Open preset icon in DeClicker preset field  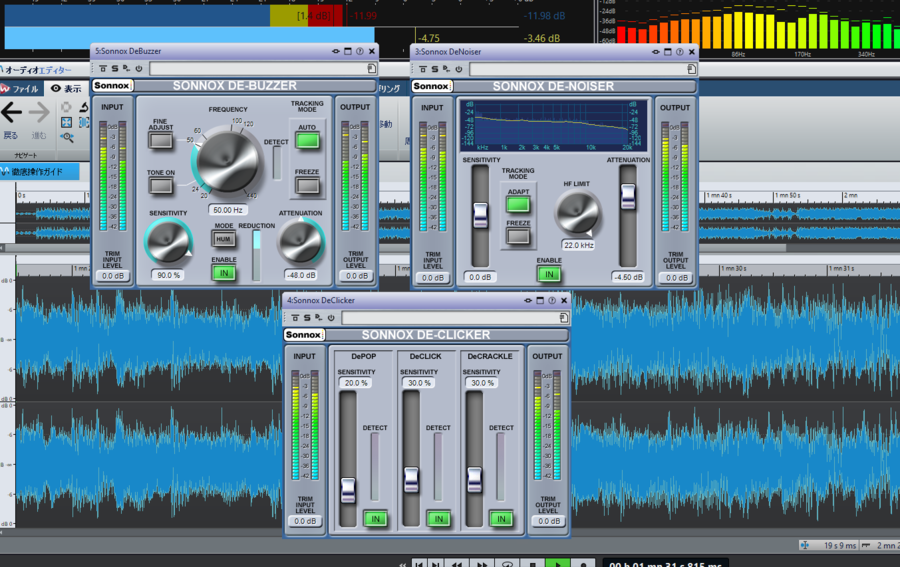click(x=564, y=318)
